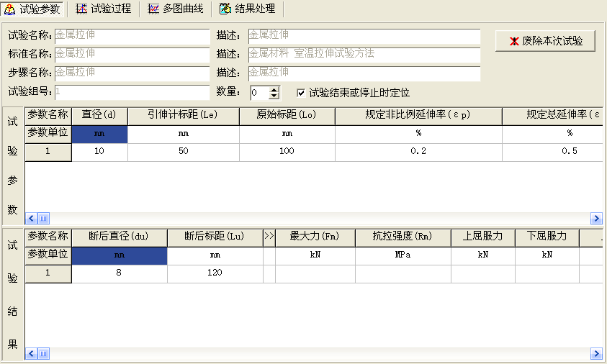Switch to the 多图曲线 tab

pos(175,9)
